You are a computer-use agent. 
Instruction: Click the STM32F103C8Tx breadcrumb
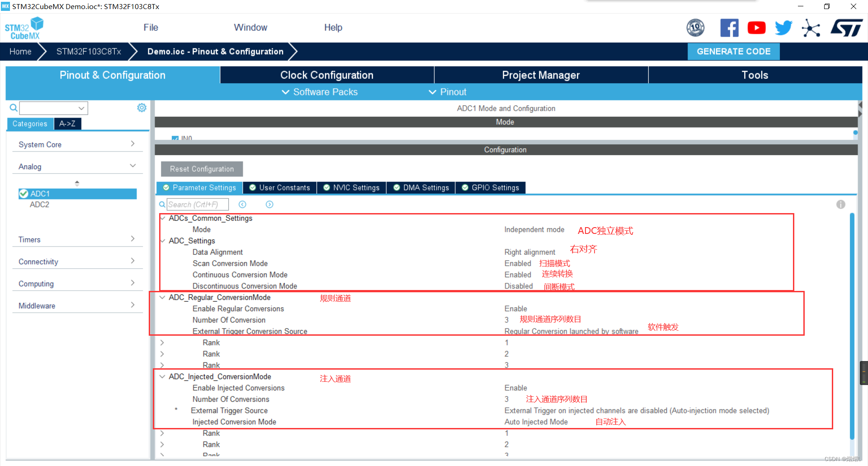pyautogui.click(x=89, y=52)
